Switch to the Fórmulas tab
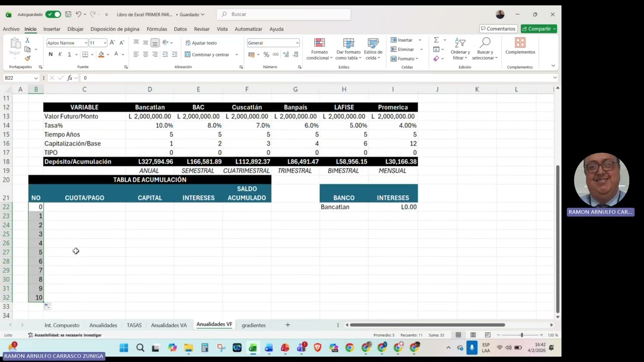 (x=156, y=29)
